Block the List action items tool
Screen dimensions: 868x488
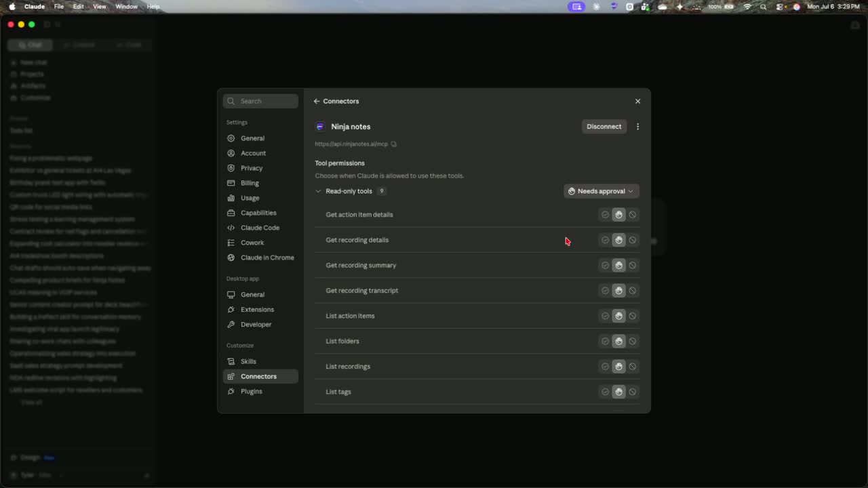(633, 316)
